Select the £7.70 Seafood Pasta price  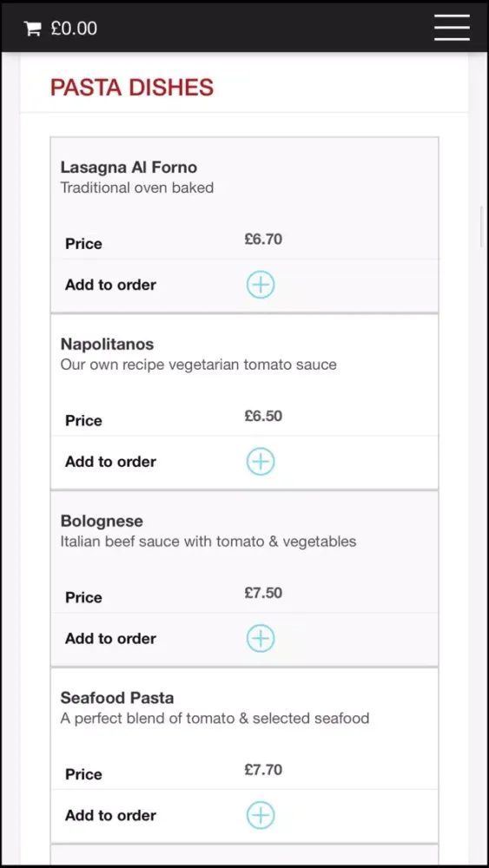coord(263,769)
